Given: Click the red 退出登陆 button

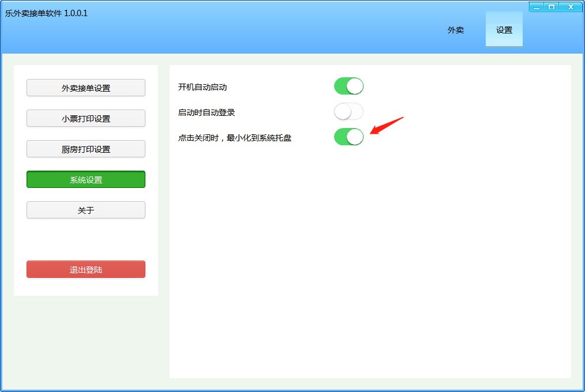Looking at the screenshot, I should 86,269.
